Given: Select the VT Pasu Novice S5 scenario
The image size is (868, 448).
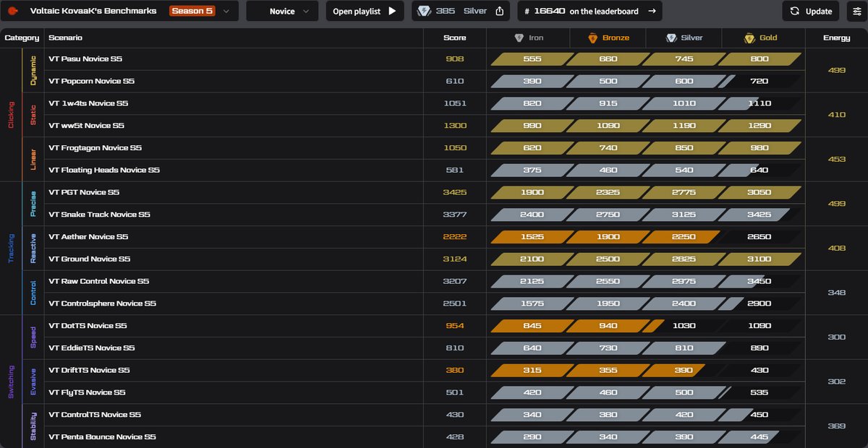Looking at the screenshot, I should 85,59.
